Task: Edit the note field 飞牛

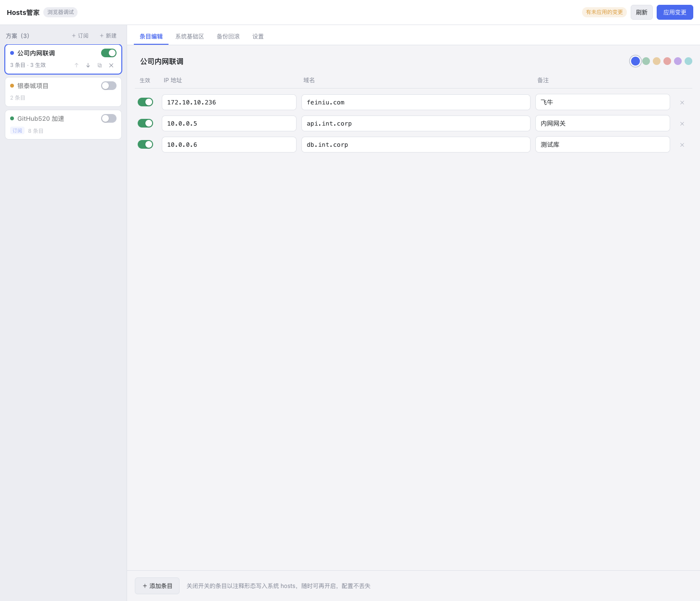Action: click(x=603, y=102)
